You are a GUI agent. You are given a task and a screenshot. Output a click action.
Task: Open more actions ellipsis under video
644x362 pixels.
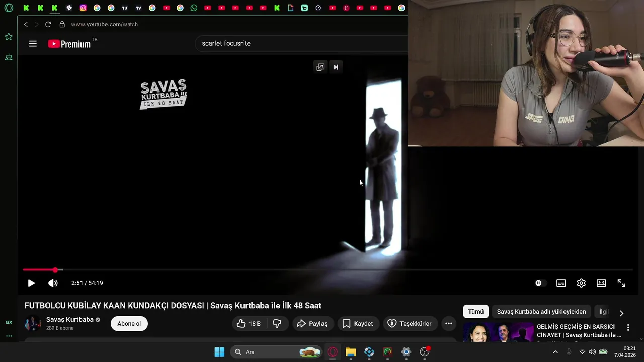point(449,324)
